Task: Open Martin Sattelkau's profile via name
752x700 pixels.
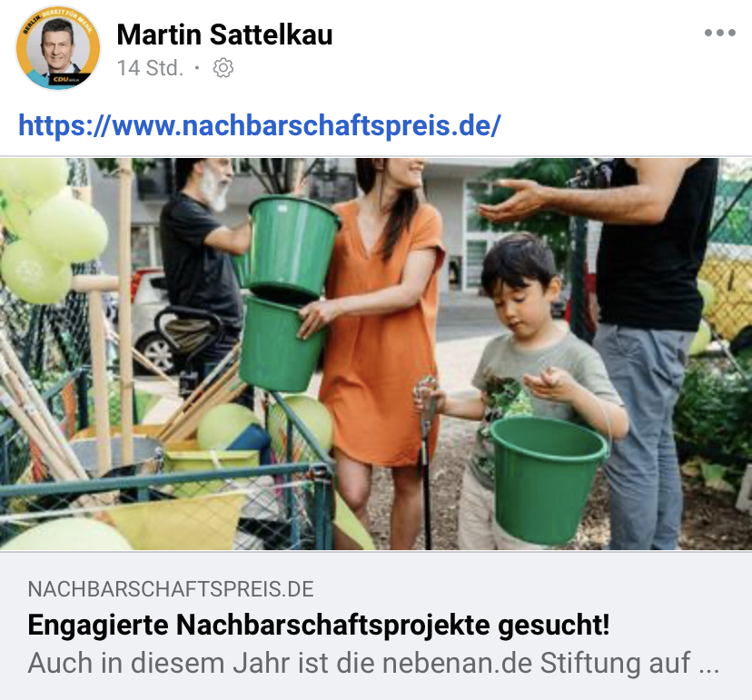Action: pyautogui.click(x=224, y=35)
